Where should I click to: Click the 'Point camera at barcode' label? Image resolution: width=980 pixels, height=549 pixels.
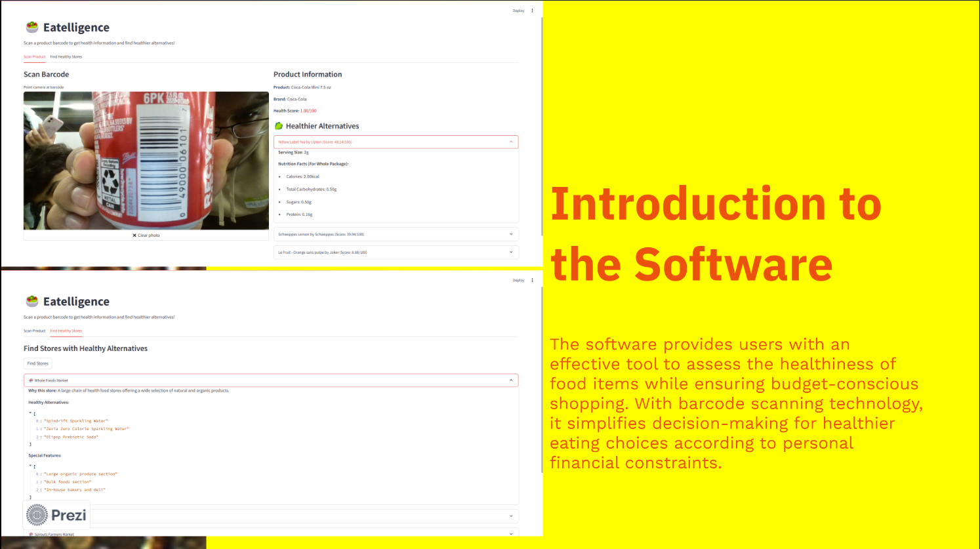point(44,87)
